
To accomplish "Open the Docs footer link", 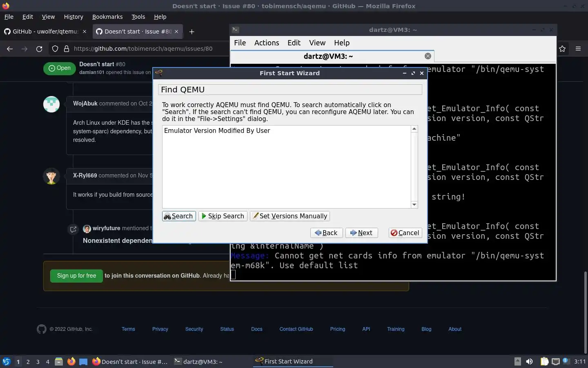I will pyautogui.click(x=257, y=329).
